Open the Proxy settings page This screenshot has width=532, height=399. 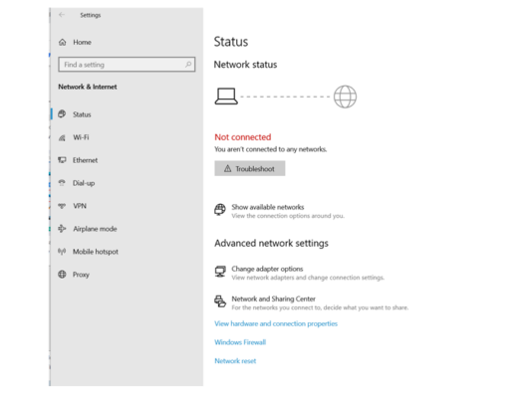pos(81,275)
